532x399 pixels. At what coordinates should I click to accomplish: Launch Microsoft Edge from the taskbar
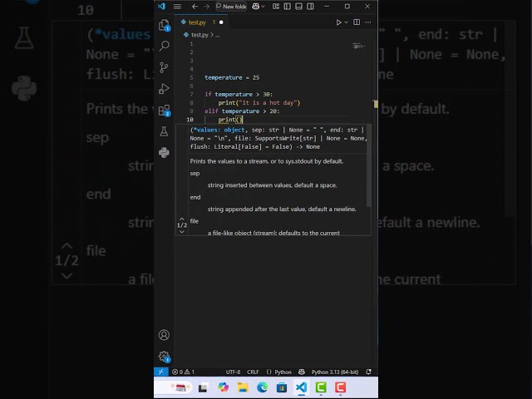coord(263,387)
